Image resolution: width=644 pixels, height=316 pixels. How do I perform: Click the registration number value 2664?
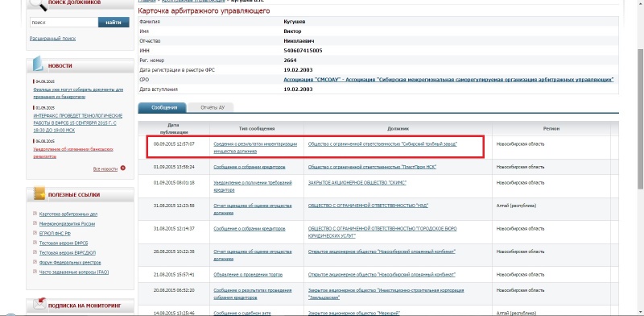click(x=290, y=60)
